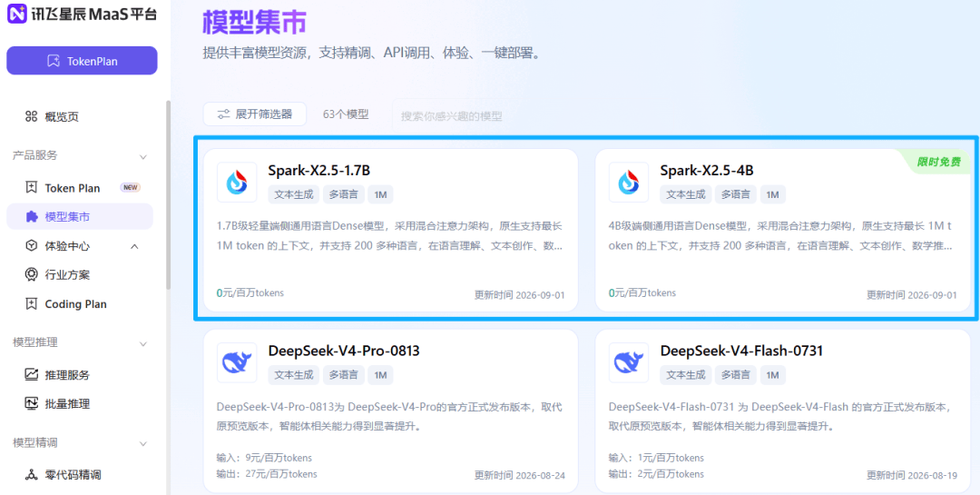Click the DeepSeek-V4-Pro-0813 whale logo
Screen dimensions: 980x495
pos(237,362)
